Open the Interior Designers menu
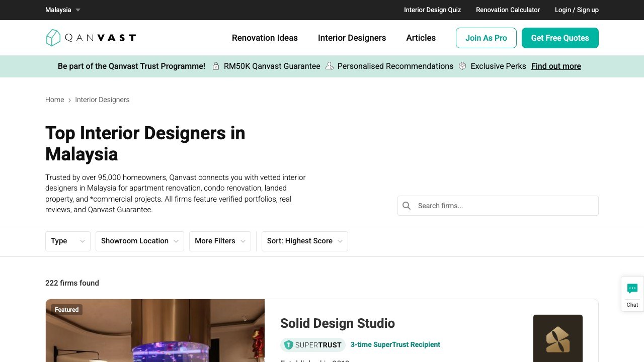This screenshot has height=362, width=644. [x=352, y=38]
